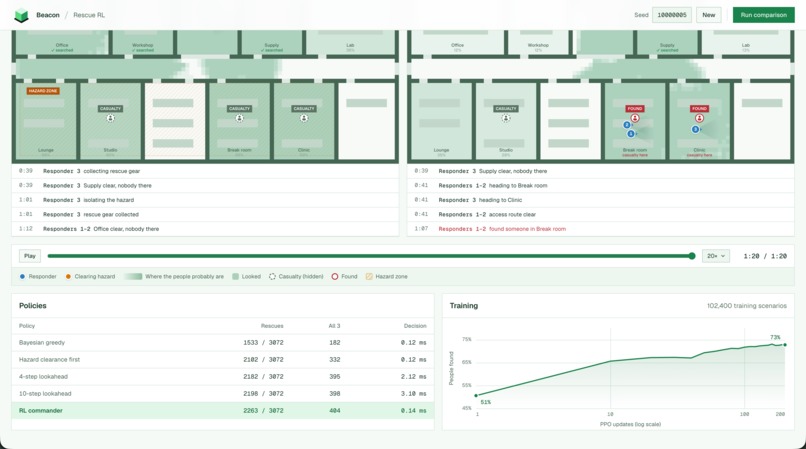This screenshot has width=806, height=449.
Task: Click the Casualty (hidden) legend icon
Action: pos(272,277)
